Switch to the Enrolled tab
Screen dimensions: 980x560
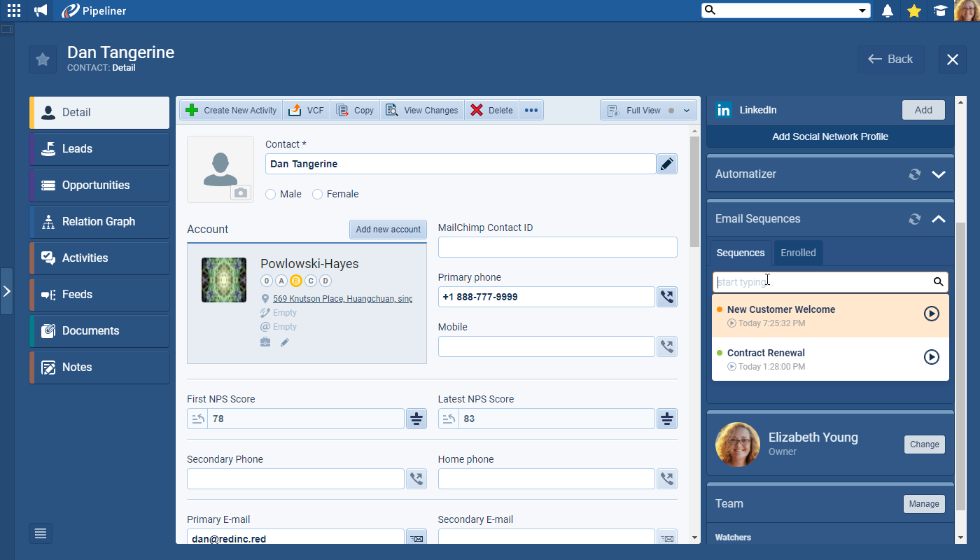pos(798,253)
